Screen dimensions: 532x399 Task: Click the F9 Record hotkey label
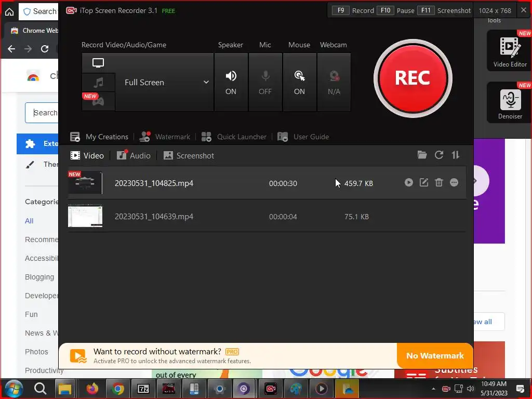pyautogui.click(x=353, y=10)
